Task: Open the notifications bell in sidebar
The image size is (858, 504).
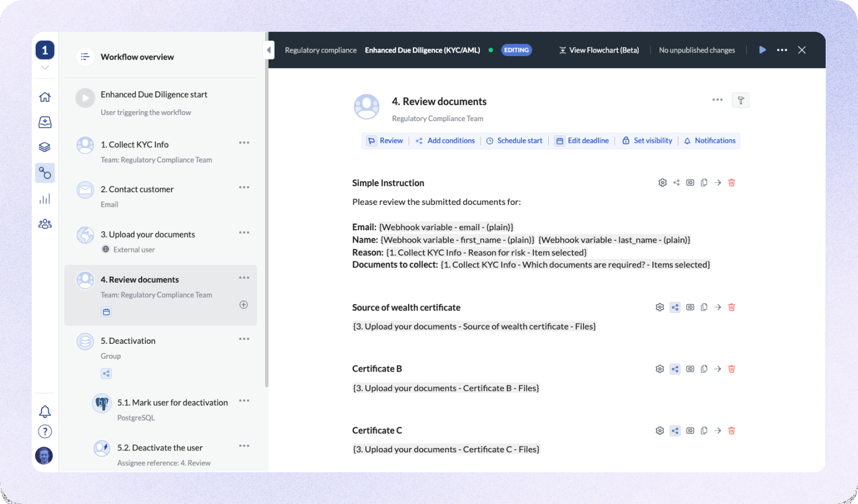Action: [x=45, y=411]
